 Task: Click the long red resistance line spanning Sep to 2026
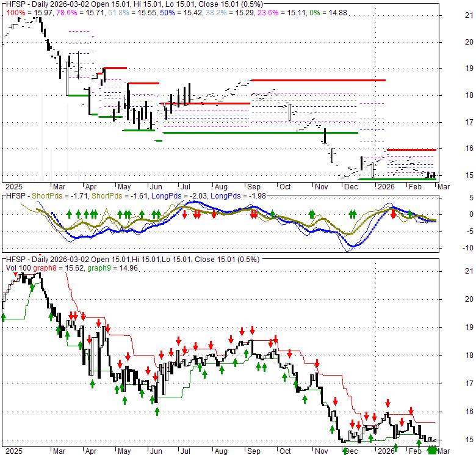319,80
